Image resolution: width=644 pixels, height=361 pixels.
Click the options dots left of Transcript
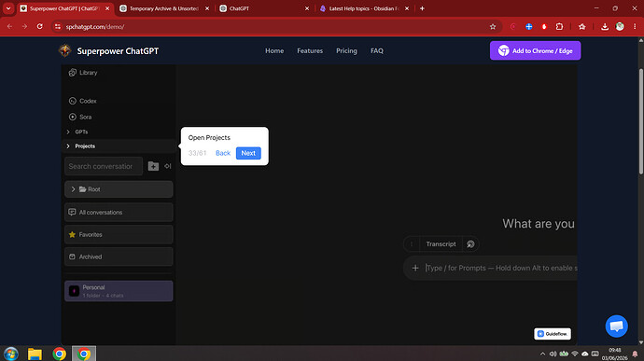[x=412, y=244]
